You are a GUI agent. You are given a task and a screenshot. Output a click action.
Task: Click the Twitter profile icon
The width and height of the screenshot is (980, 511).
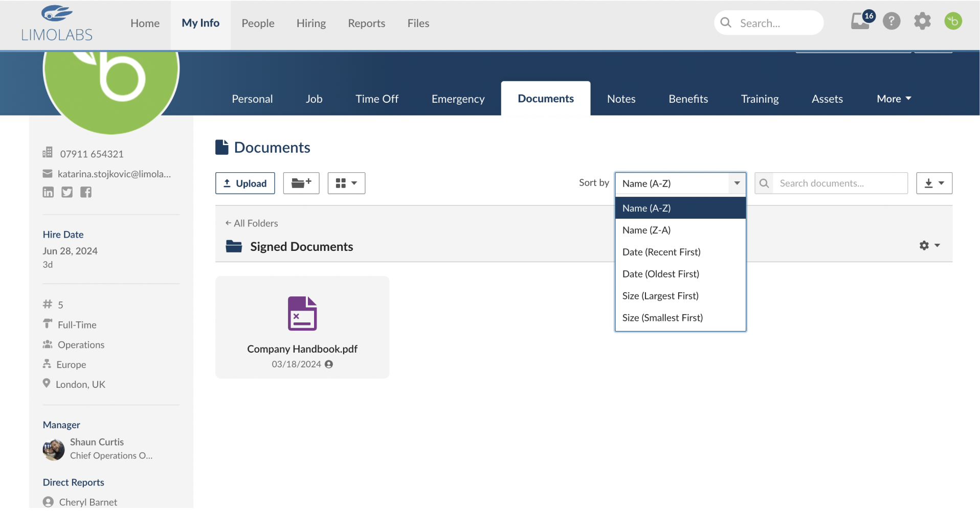coord(67,192)
